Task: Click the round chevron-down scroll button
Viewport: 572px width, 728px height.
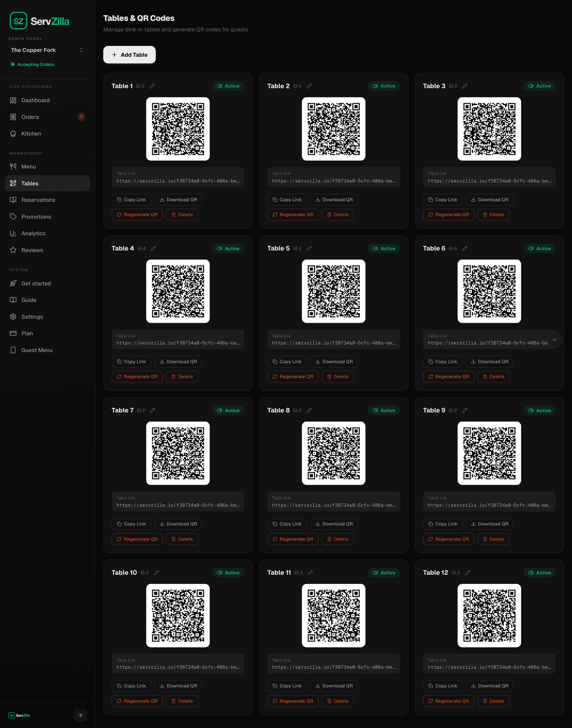Action: [x=554, y=340]
